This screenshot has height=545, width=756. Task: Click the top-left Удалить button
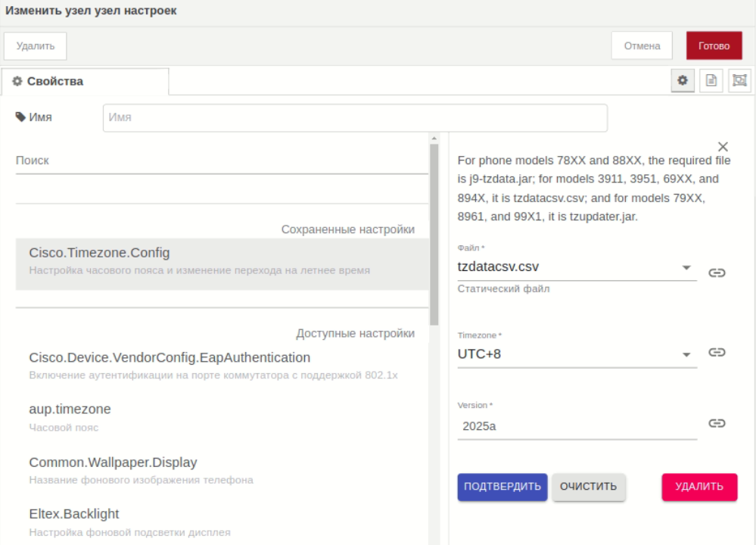[36, 45]
